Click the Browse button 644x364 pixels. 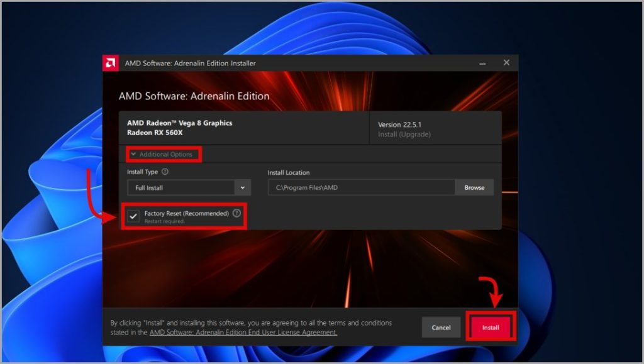[x=474, y=187]
